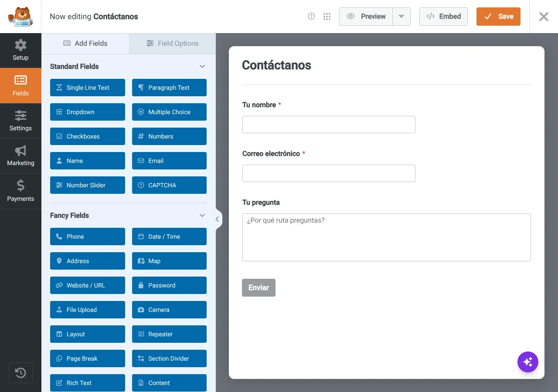Click the Preview button
The height and width of the screenshot is (392, 558).
(366, 17)
